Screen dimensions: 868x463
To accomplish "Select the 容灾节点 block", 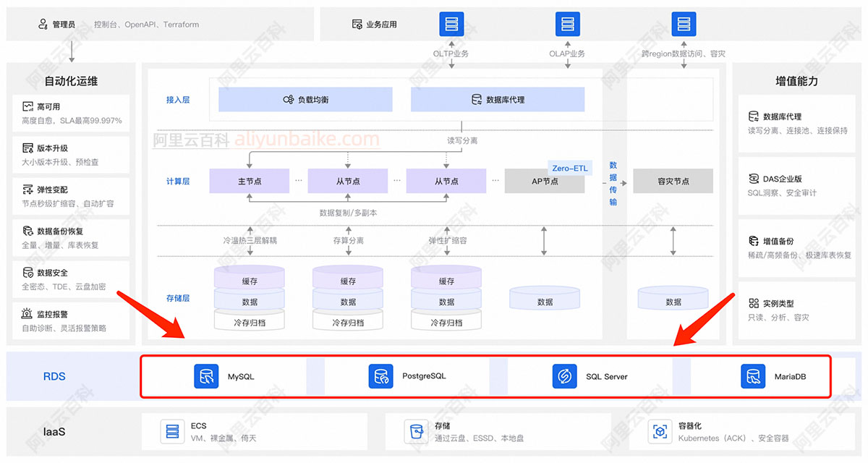I will click(x=673, y=181).
